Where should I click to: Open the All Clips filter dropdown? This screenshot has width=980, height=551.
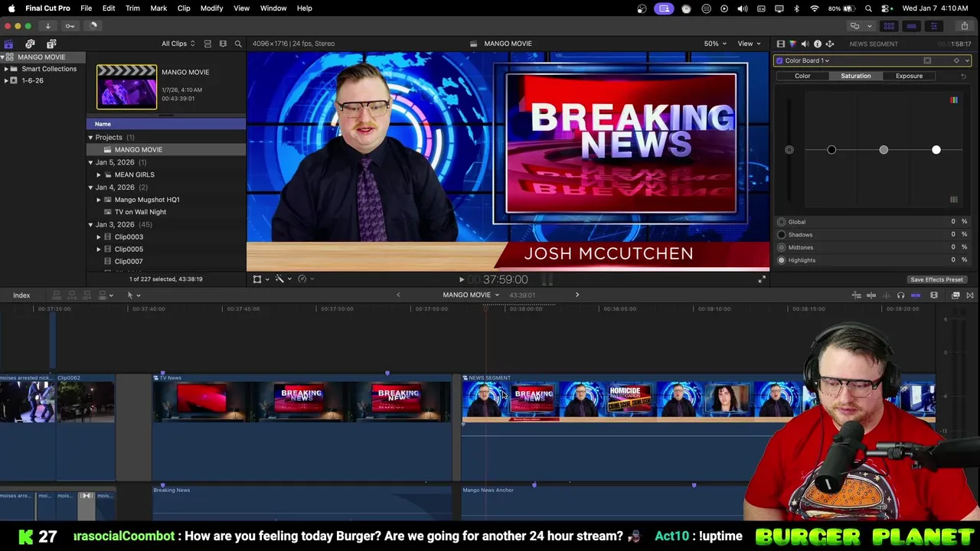pos(178,44)
